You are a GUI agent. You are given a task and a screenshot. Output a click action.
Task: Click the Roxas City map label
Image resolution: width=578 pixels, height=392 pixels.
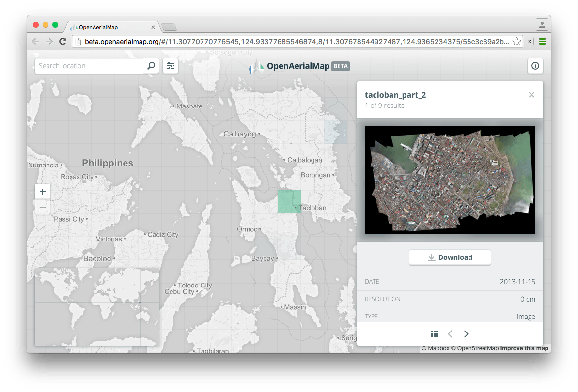pos(77,177)
